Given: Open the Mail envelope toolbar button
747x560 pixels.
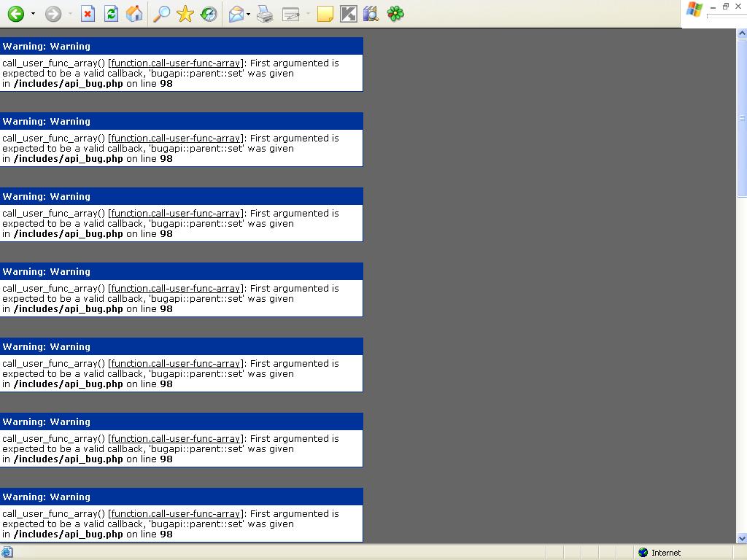Looking at the screenshot, I should [x=236, y=14].
